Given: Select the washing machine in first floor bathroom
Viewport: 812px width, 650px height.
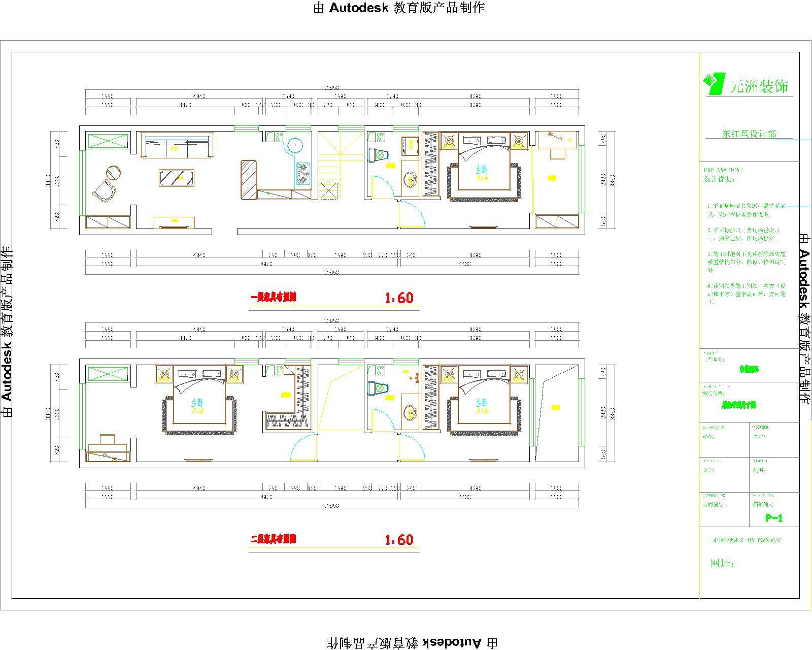Looking at the screenshot, I should 409,146.
